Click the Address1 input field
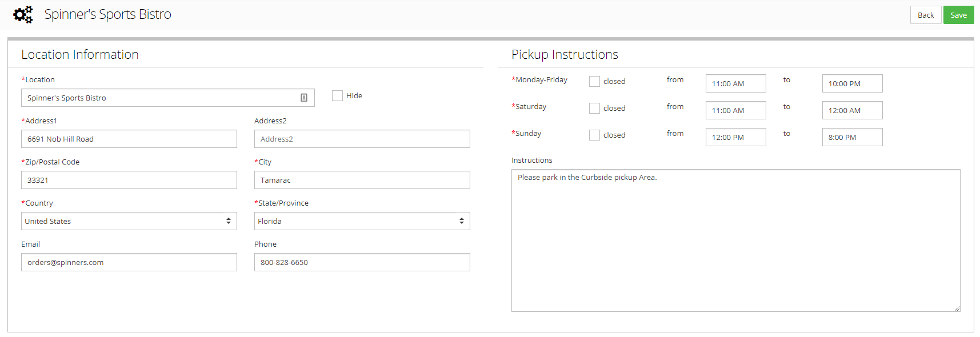This screenshot has height=337, width=980. 129,139
